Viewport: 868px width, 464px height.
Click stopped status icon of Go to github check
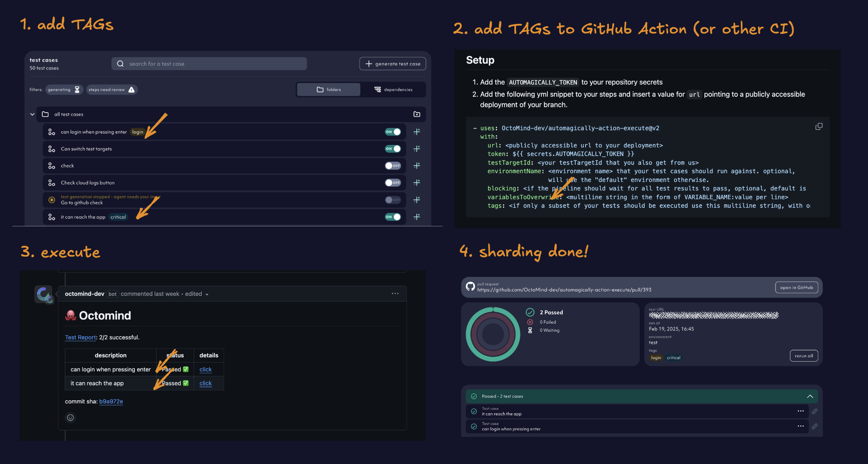pos(52,200)
